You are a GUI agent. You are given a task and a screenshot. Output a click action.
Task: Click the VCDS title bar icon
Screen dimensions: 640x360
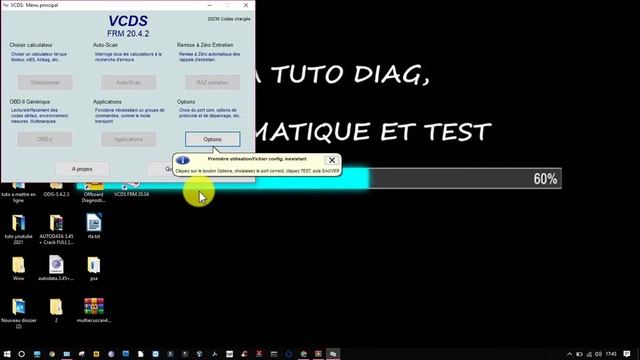(x=5, y=5)
